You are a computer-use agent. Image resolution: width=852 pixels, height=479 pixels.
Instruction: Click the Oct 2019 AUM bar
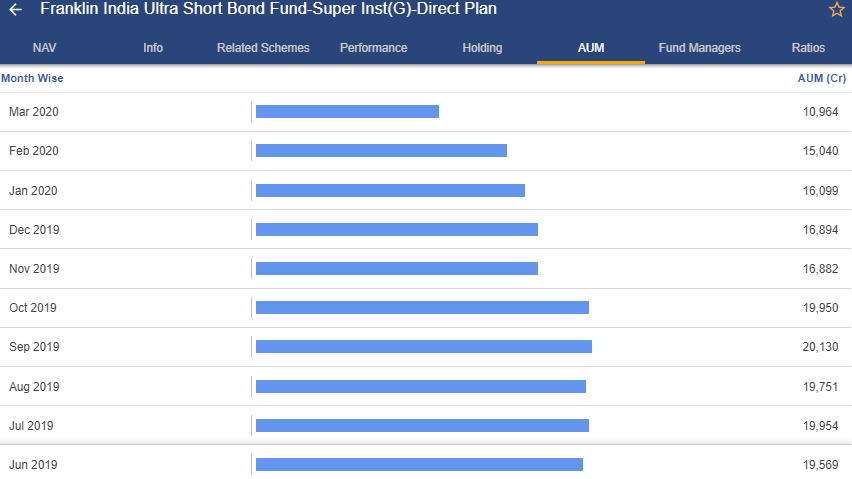pos(422,308)
